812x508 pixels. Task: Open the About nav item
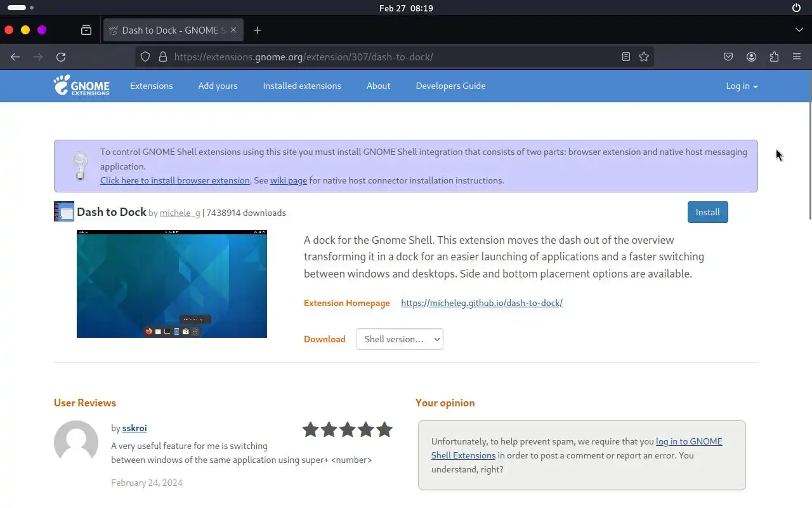click(x=378, y=86)
